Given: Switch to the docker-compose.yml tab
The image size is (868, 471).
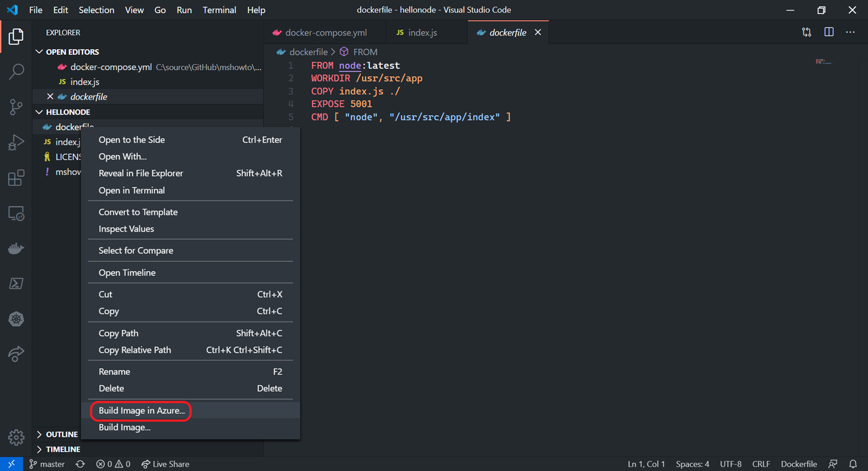Looking at the screenshot, I should tap(325, 32).
